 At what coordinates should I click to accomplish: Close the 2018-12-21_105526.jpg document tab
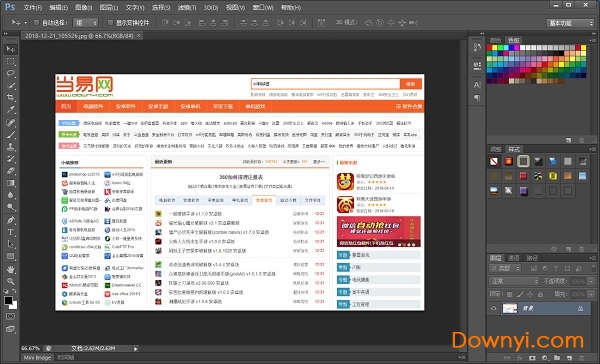(139, 36)
